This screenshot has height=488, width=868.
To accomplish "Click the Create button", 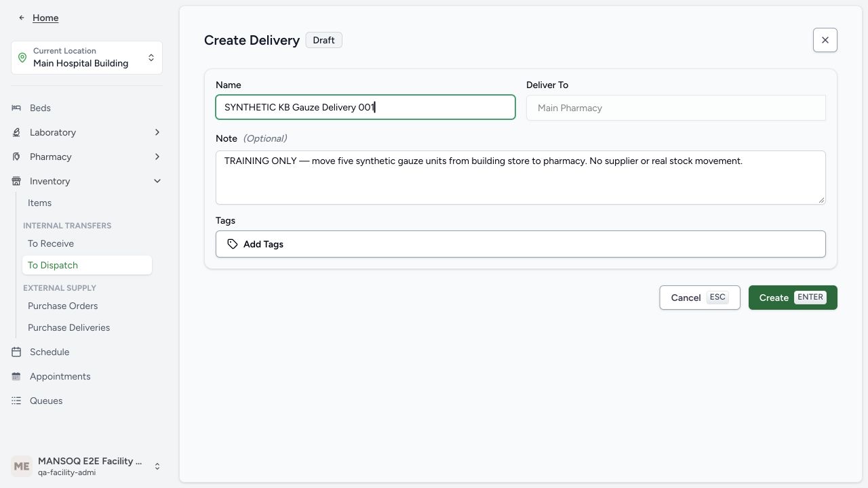I will (793, 298).
